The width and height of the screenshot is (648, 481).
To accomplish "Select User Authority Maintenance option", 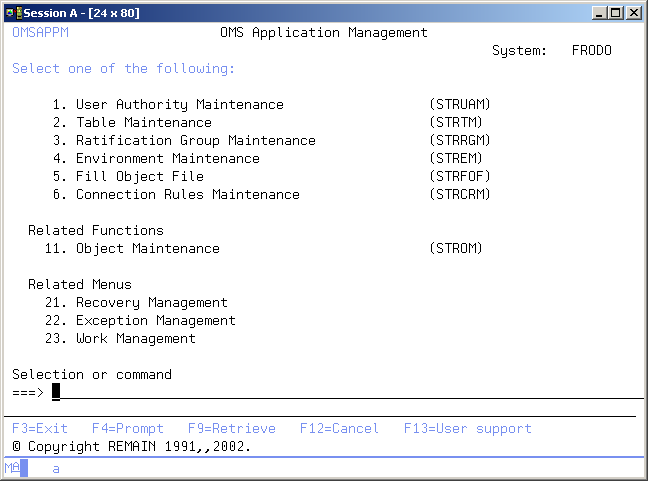I will (179, 105).
